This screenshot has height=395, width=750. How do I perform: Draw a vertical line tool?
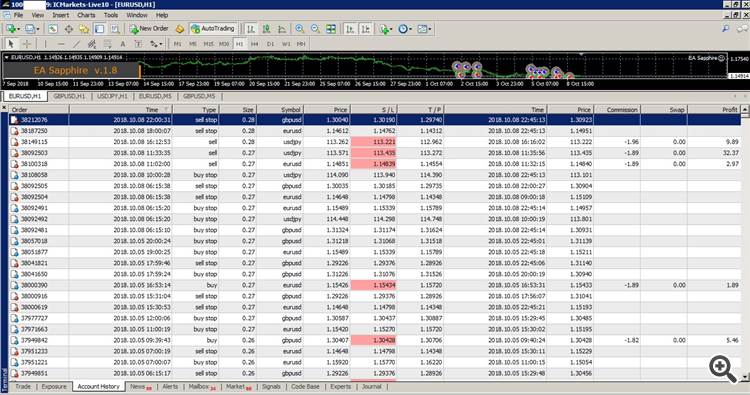pos(45,44)
